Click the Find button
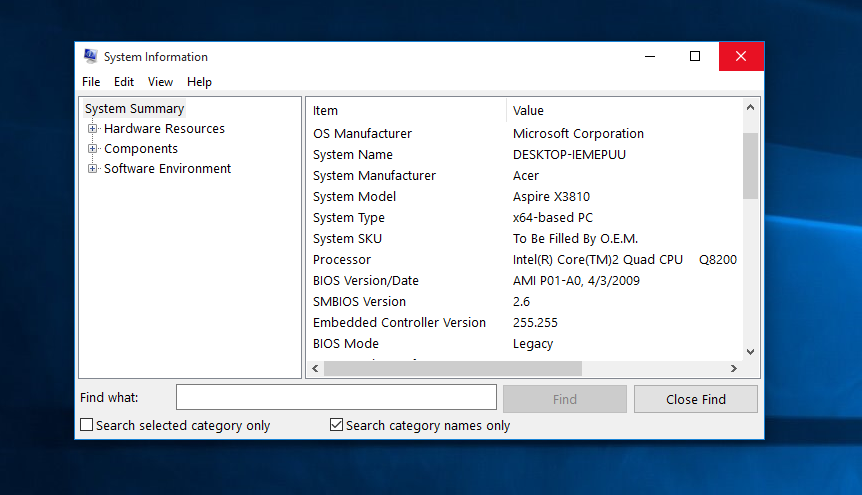 (x=565, y=399)
